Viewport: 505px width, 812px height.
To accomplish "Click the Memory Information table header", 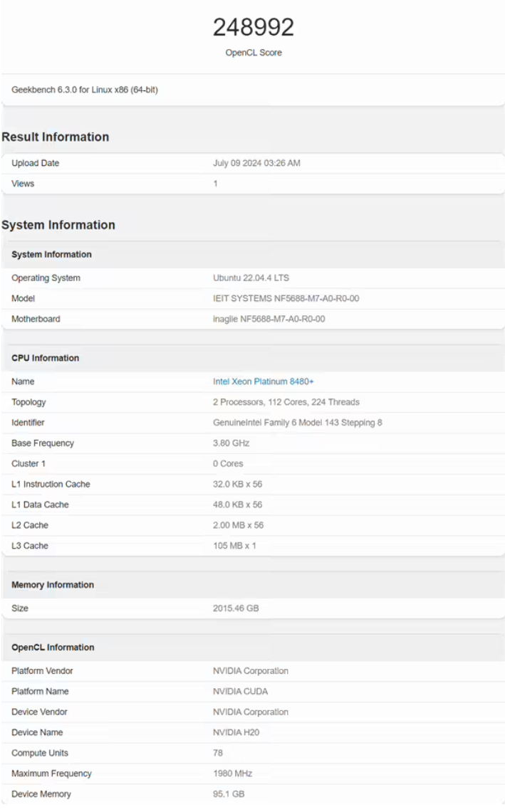I will click(53, 585).
